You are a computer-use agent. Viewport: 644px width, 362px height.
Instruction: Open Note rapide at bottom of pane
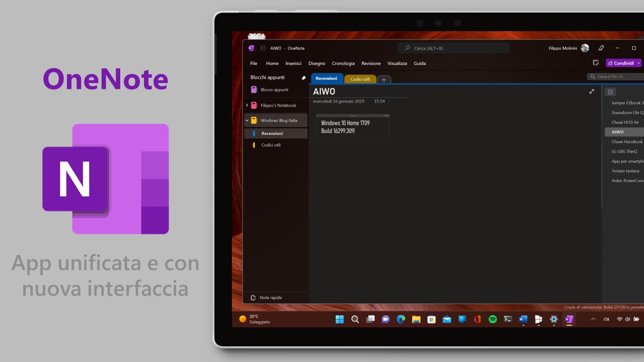click(276, 298)
